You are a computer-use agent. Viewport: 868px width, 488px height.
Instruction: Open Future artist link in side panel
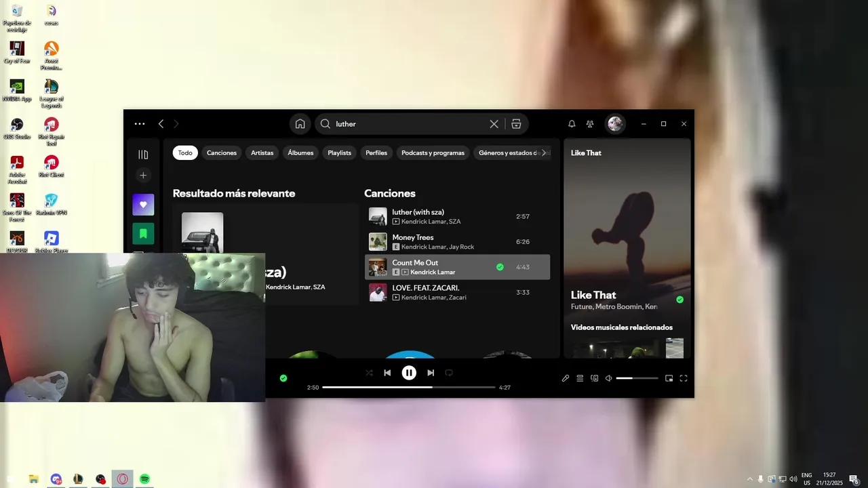[581, 307]
